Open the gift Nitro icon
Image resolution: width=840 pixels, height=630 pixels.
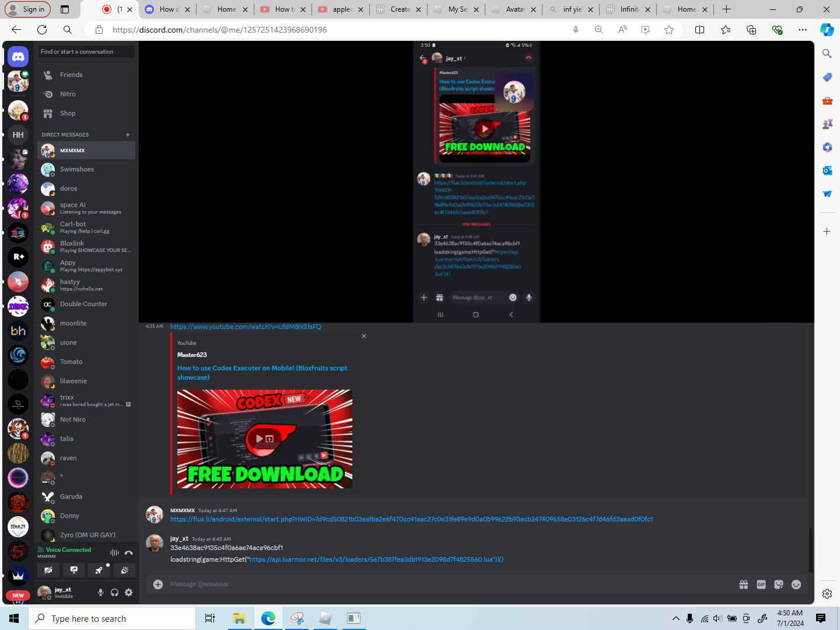pos(744,584)
